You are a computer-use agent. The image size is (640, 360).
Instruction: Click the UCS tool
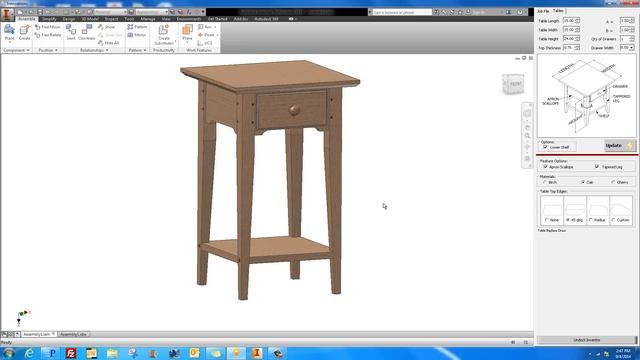pyautogui.click(x=204, y=43)
